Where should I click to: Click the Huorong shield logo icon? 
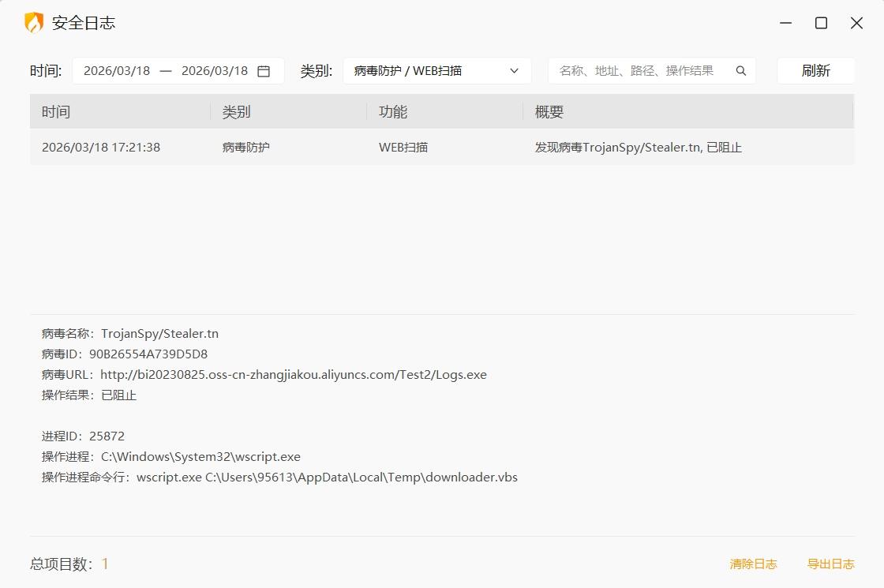coord(34,23)
